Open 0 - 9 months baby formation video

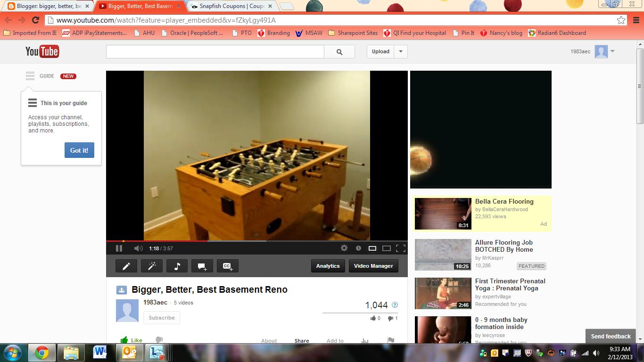(x=501, y=323)
